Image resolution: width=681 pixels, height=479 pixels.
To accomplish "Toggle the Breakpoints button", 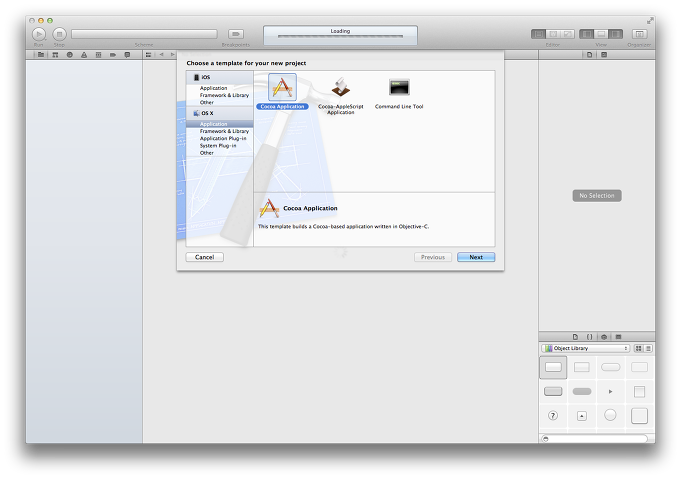I will click(236, 34).
